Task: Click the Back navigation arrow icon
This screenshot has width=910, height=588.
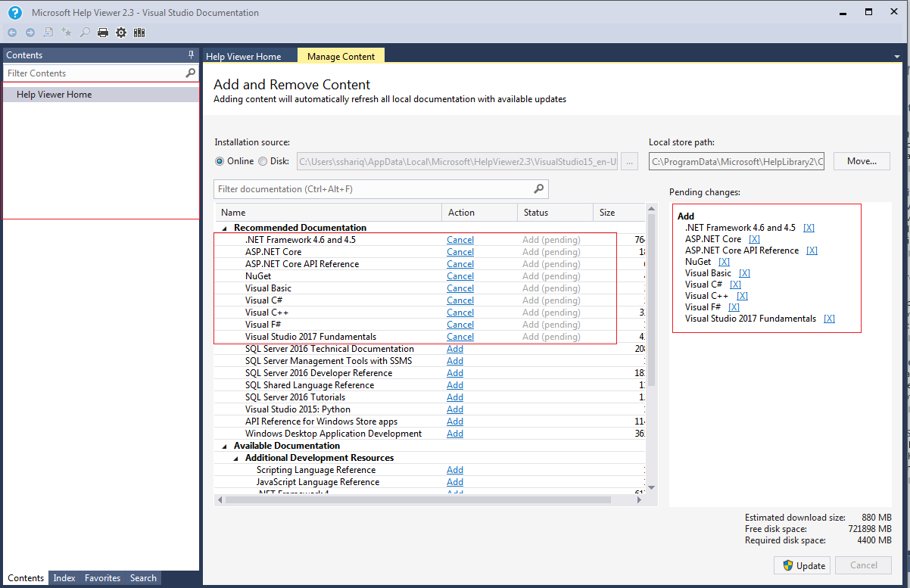Action: click(11, 33)
